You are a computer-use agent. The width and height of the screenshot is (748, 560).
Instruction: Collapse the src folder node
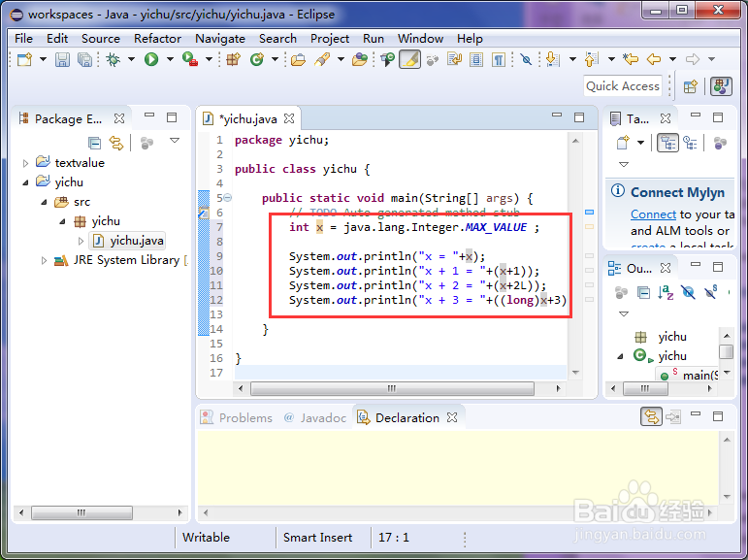click(x=44, y=202)
